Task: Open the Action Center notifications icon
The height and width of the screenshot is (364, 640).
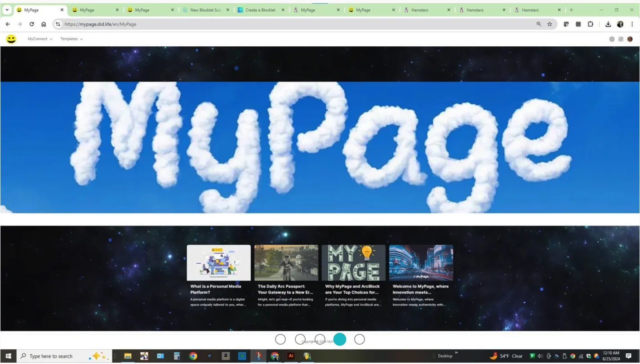Action: point(629,356)
